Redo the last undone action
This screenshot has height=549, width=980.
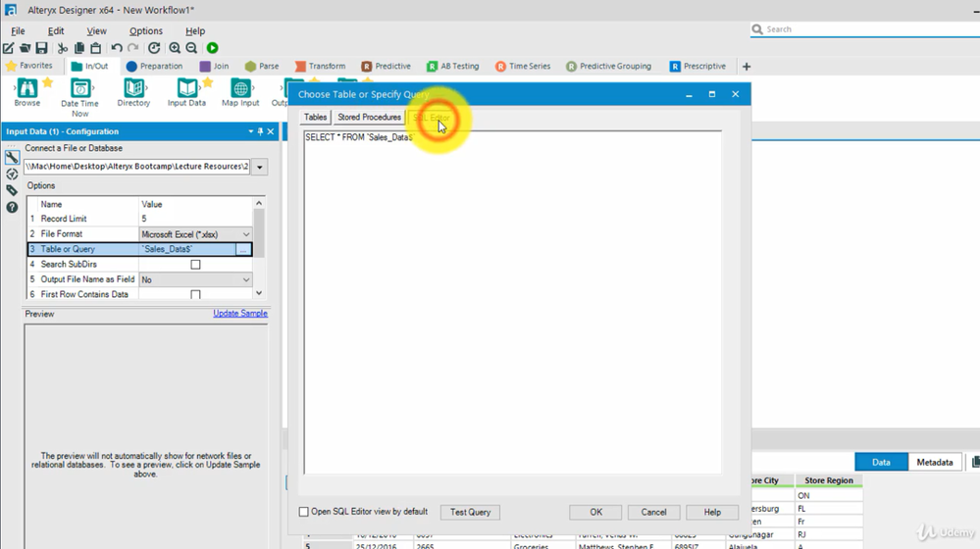pos(133,48)
